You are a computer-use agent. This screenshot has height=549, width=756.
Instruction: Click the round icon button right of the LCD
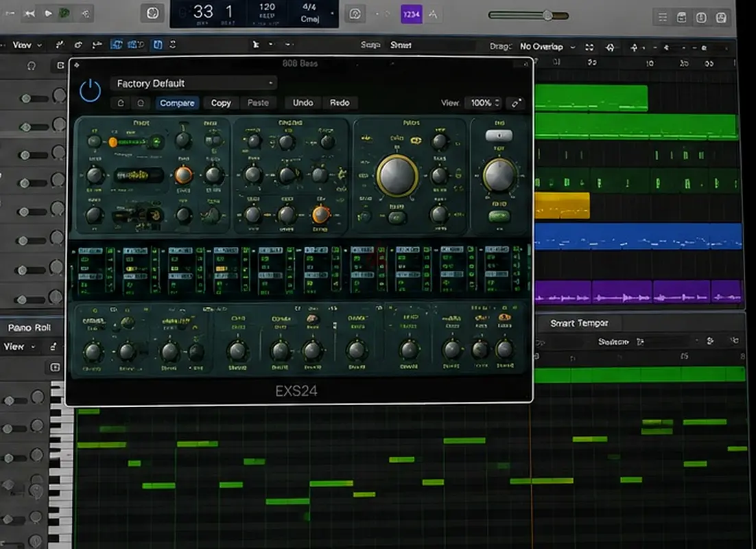(x=355, y=14)
